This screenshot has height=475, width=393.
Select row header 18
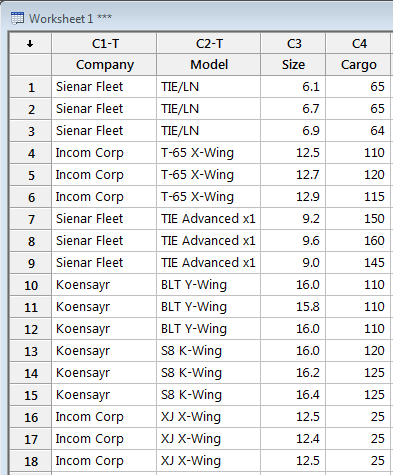(30, 461)
